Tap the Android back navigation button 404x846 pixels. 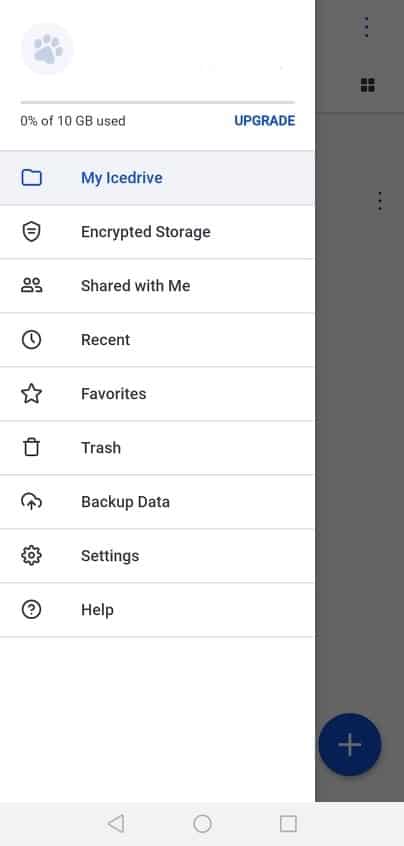pos(116,823)
